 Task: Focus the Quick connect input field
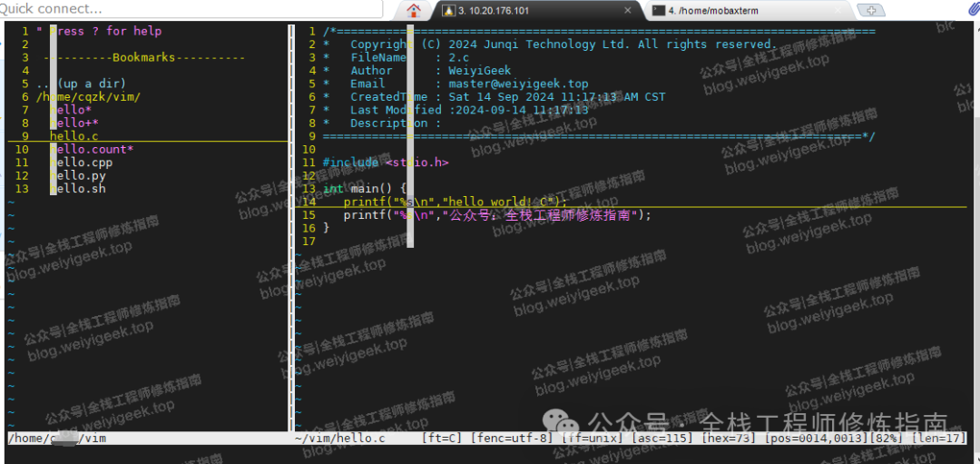191,9
